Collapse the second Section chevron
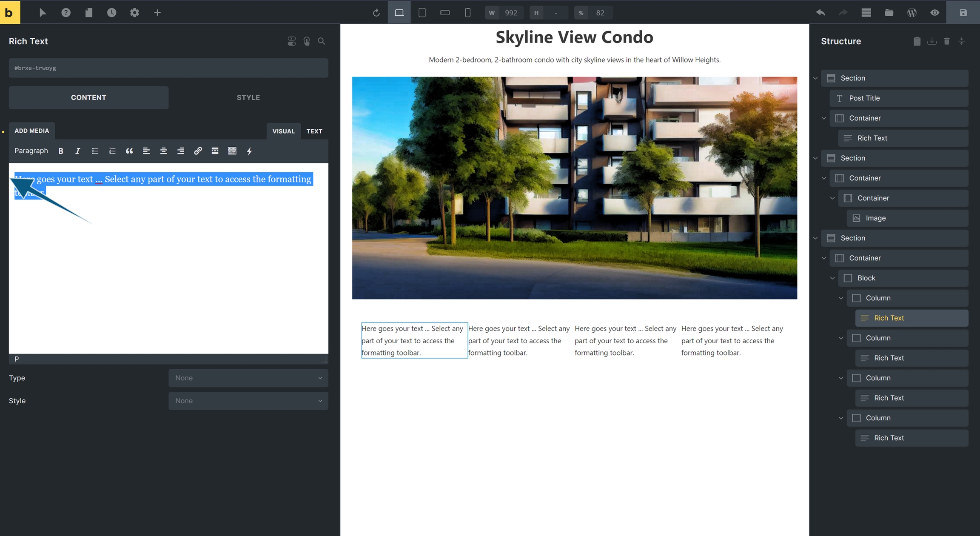 click(815, 158)
